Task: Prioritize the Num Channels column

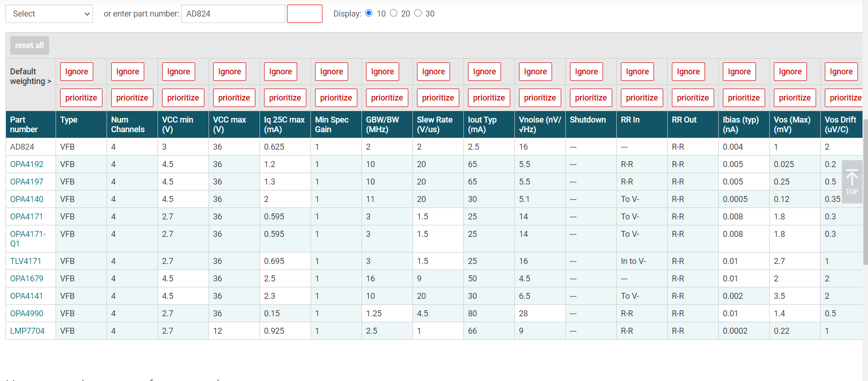Action: tap(132, 98)
